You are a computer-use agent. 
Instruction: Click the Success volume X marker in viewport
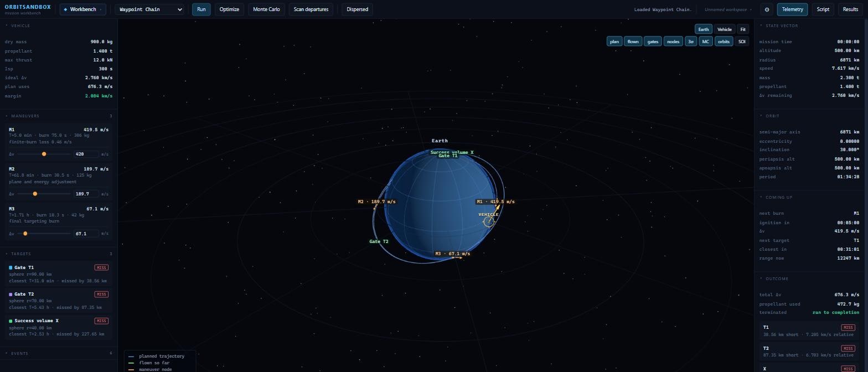[452, 152]
